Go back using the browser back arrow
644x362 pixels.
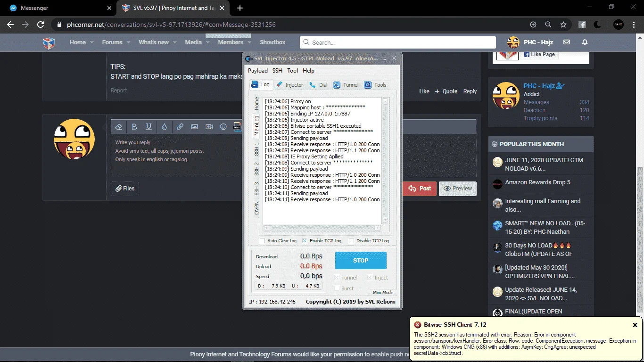[10, 25]
